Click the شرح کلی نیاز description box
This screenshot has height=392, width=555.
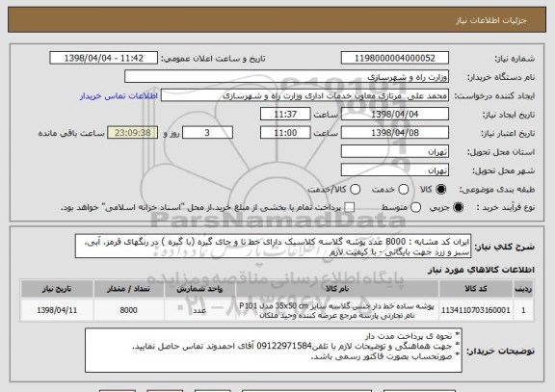point(273,247)
